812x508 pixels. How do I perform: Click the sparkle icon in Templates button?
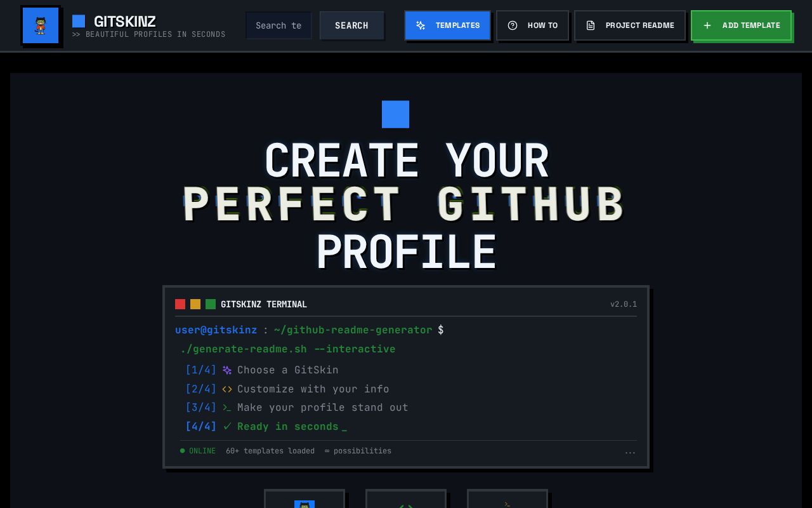[421, 25]
